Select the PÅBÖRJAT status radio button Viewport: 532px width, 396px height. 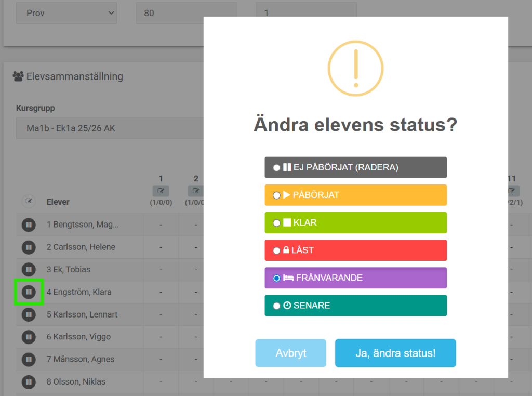click(x=277, y=195)
